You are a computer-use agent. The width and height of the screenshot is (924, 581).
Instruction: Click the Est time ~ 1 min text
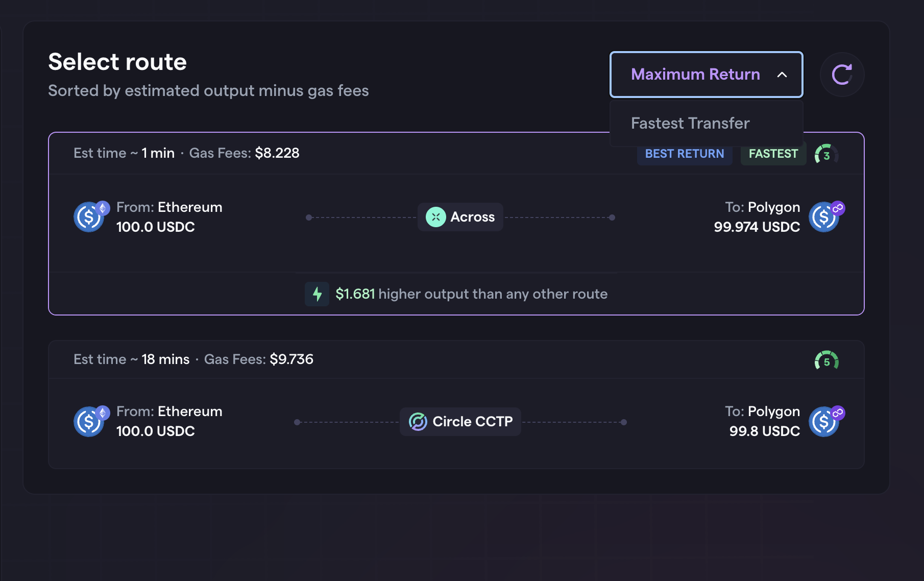click(124, 153)
